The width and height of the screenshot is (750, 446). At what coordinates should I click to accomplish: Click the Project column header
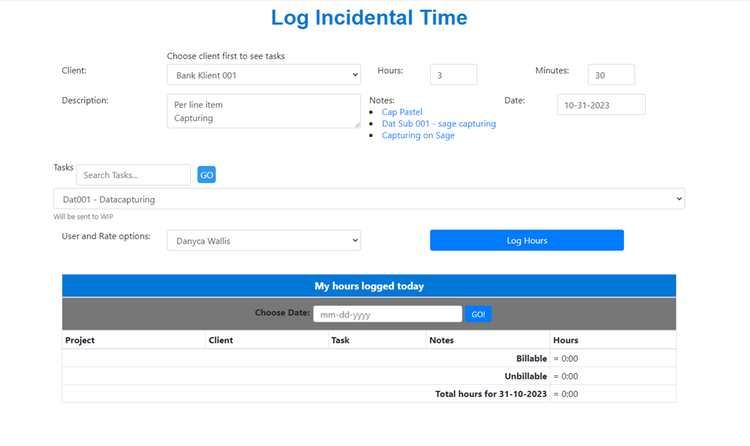(80, 340)
